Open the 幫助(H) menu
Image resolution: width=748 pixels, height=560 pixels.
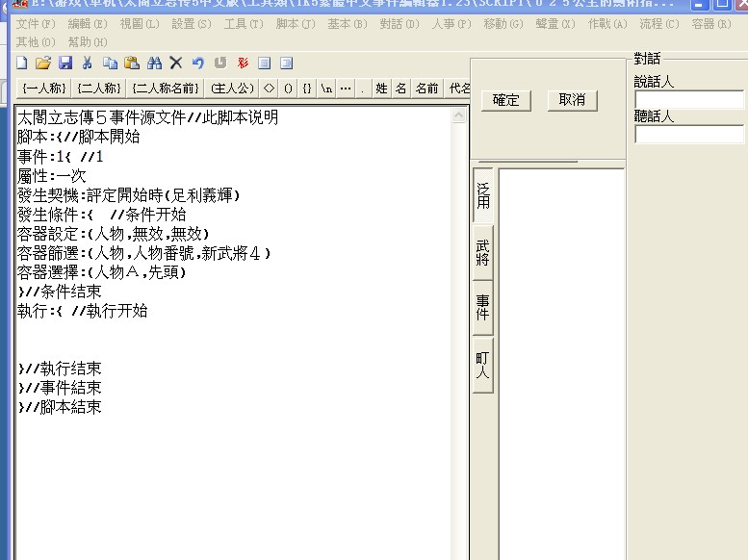coord(88,42)
